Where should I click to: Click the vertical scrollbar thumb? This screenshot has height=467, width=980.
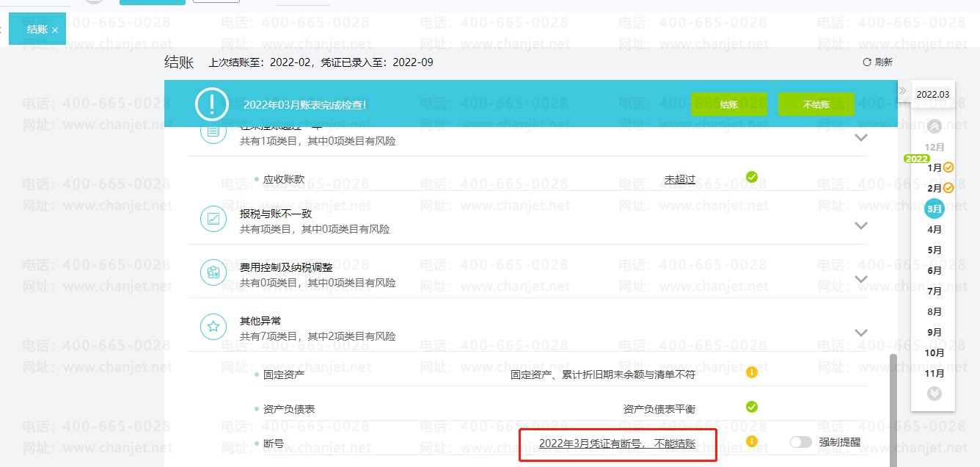pos(893,411)
